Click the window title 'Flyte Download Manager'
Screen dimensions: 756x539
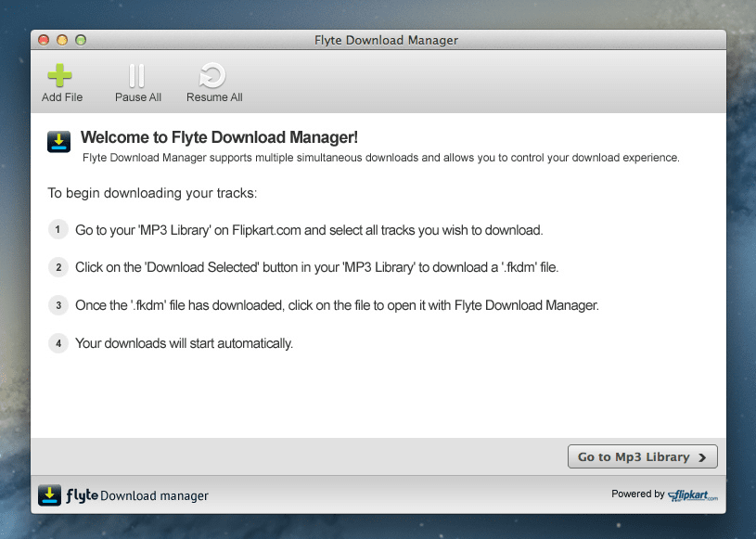click(x=386, y=40)
